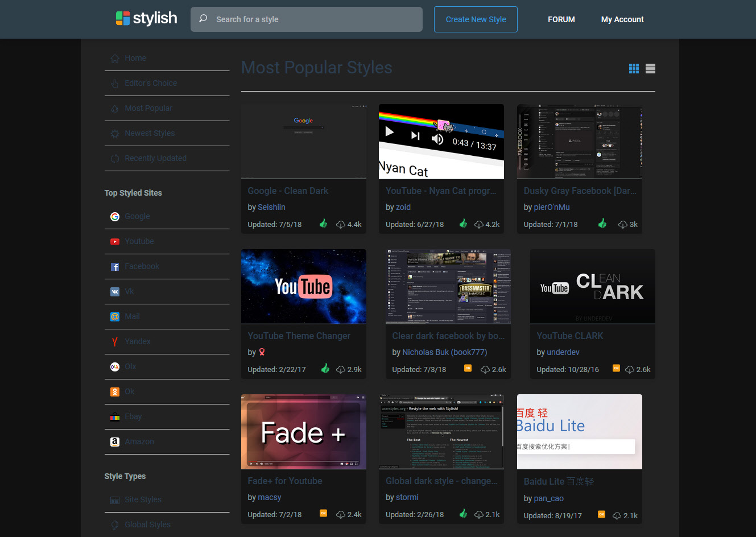
Task: Click the Facebook site icon
Action: pos(115,266)
